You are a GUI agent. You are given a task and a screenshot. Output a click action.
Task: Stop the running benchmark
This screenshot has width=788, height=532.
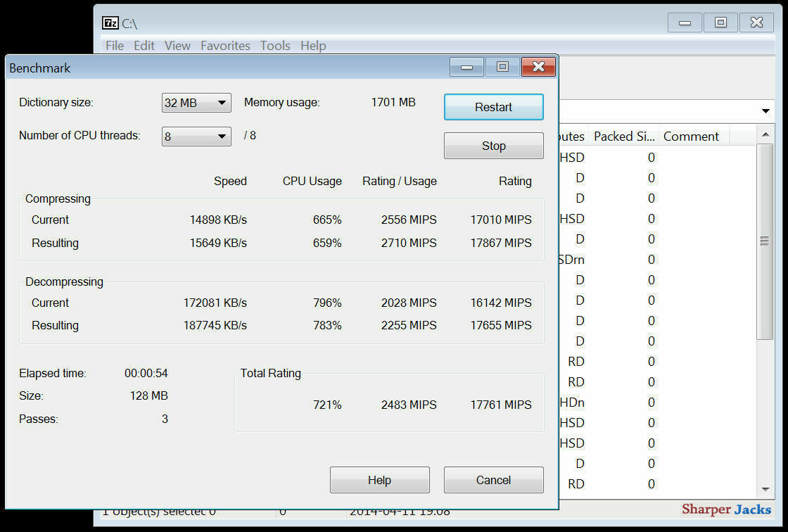pos(493,146)
